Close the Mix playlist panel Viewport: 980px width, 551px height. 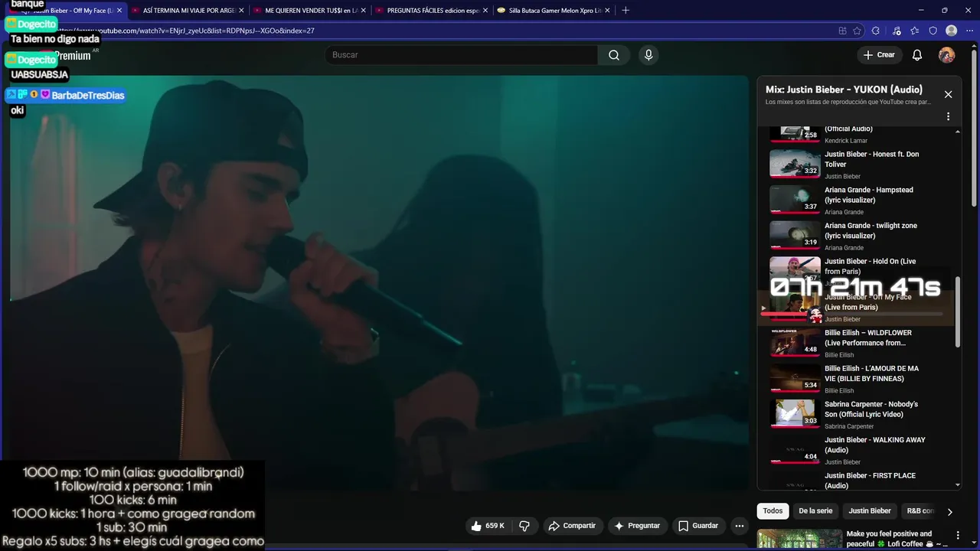(948, 94)
